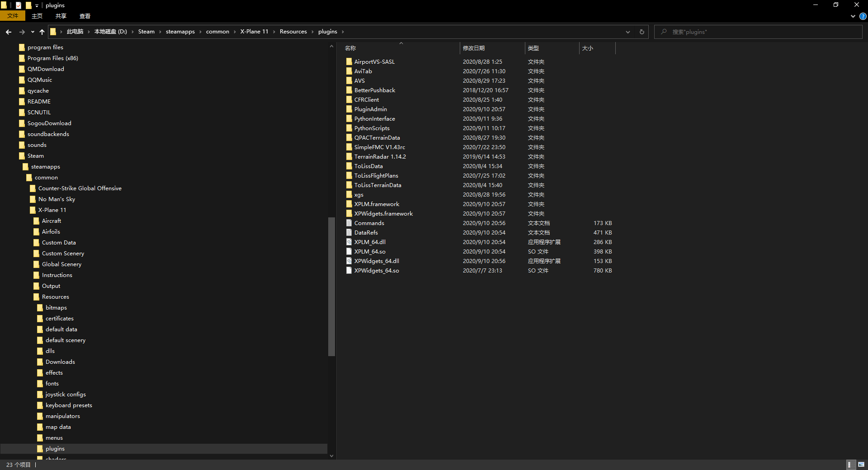Go up one folder level
The width and height of the screenshot is (868, 470).
click(x=42, y=32)
